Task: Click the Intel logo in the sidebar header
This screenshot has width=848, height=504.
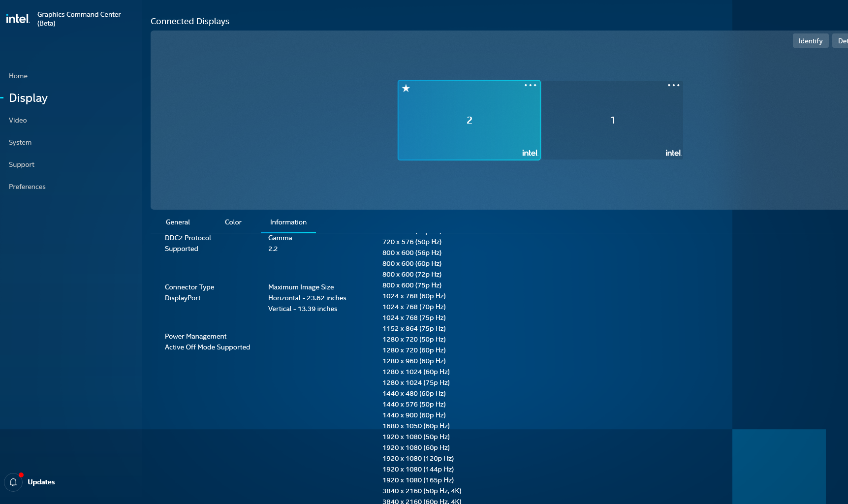Action: [18, 19]
